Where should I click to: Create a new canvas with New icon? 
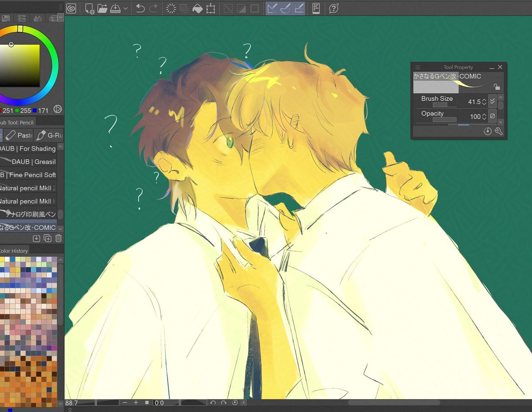point(90,8)
